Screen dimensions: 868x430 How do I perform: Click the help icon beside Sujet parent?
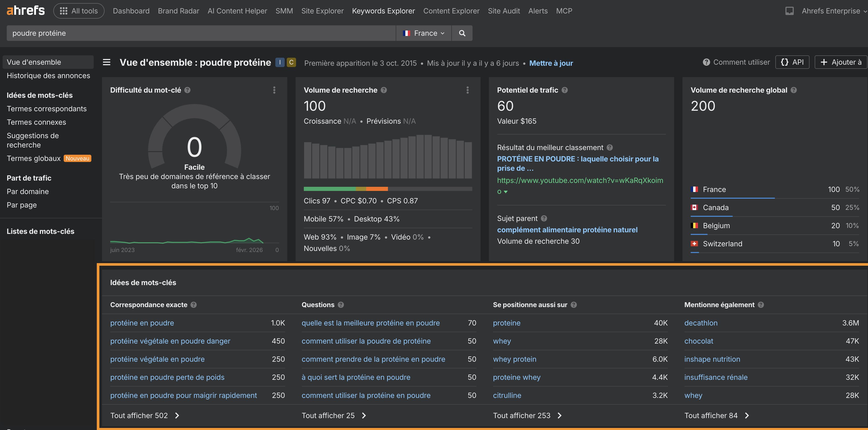coord(544,218)
